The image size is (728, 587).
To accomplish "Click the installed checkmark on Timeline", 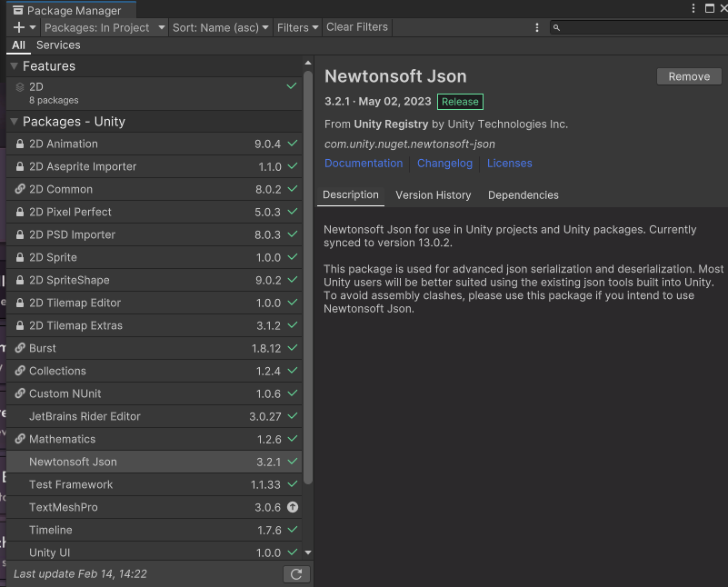I will [292, 530].
